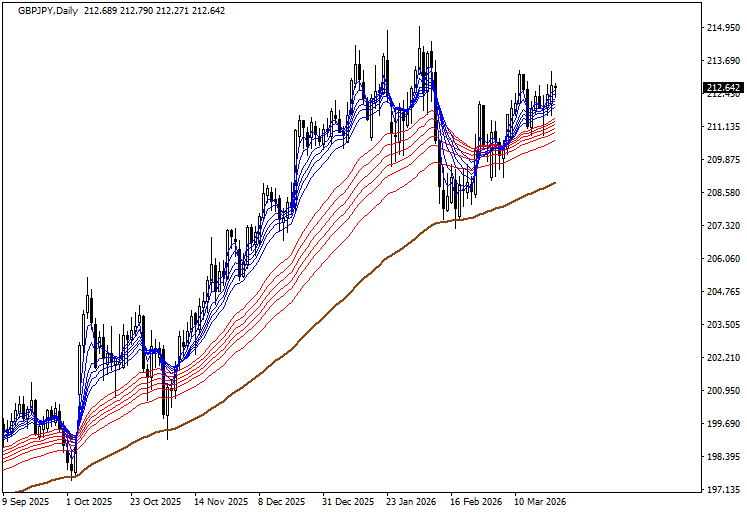Click the 211.135 price axis label

coord(721,127)
